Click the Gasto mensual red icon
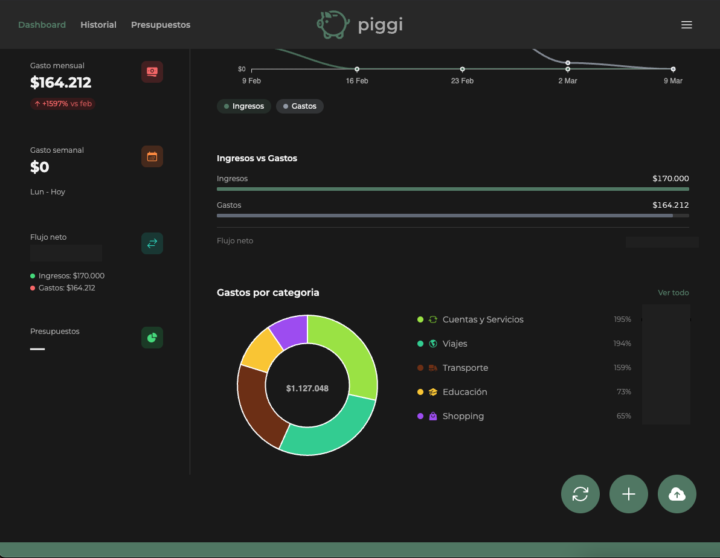This screenshot has height=558, width=720. [152, 72]
